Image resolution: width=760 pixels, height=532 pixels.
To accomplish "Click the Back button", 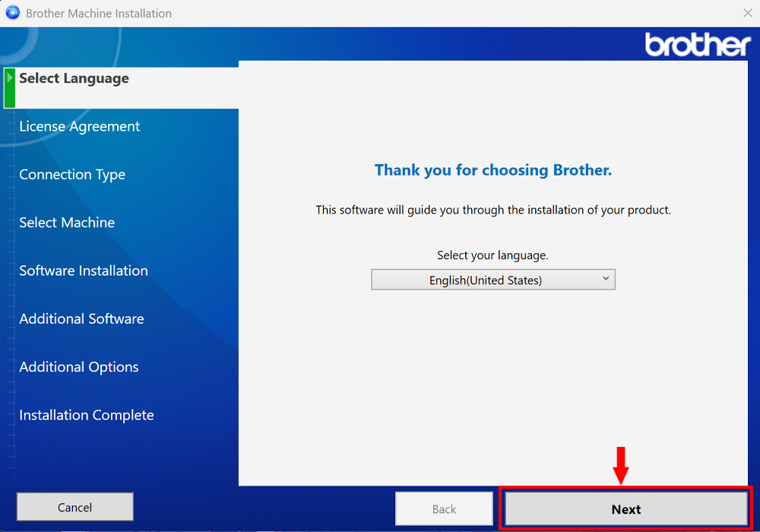I will (x=444, y=508).
